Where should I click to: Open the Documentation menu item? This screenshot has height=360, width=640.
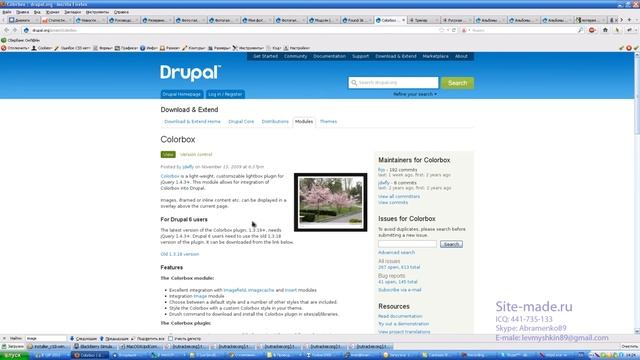click(x=329, y=56)
